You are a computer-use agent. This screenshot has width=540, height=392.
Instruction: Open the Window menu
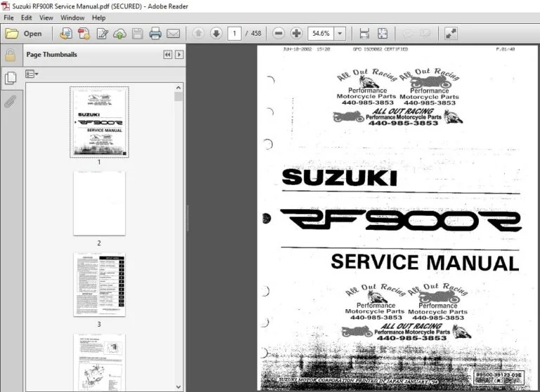[x=72, y=18]
